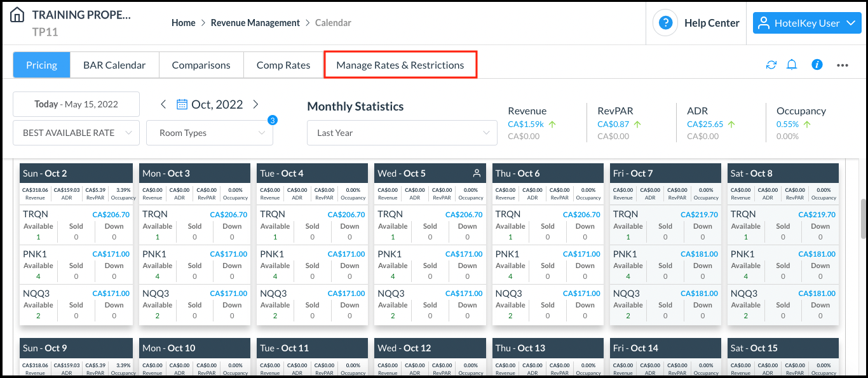Advance to next month using right arrow
Screen dimensions: 868x378
(x=255, y=104)
